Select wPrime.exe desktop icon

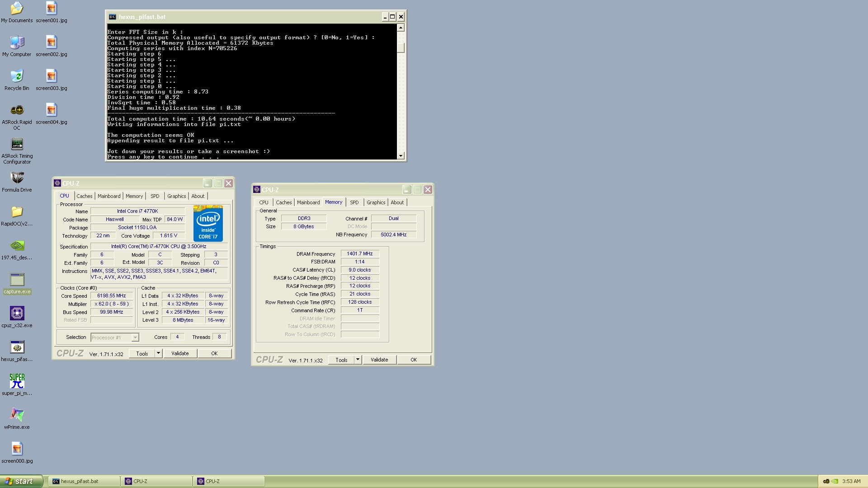tap(17, 419)
